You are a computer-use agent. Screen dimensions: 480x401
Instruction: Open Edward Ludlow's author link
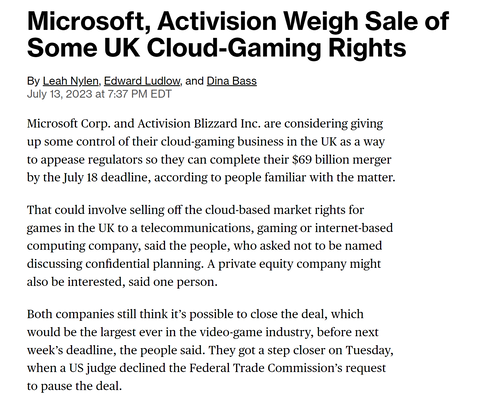pos(142,81)
